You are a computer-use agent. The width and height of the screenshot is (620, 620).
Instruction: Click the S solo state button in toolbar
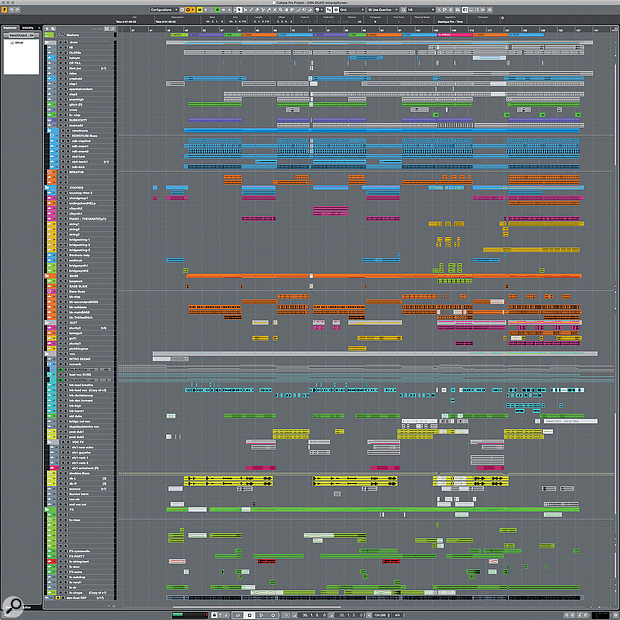[206, 9]
